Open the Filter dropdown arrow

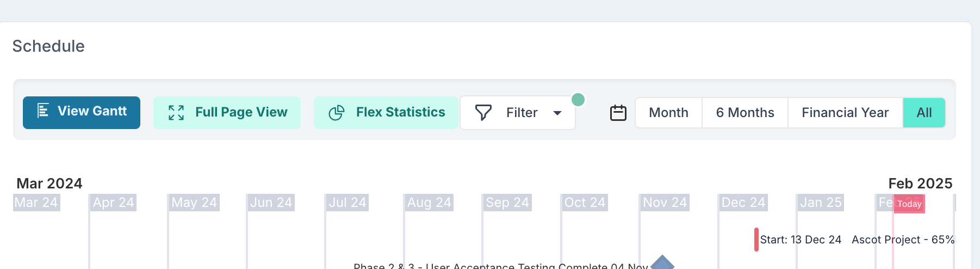pyautogui.click(x=557, y=113)
